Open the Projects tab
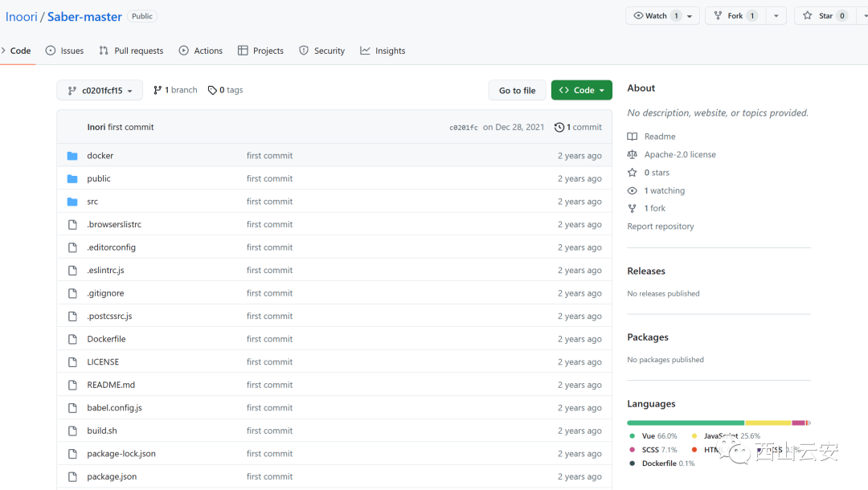The image size is (868, 490). click(x=260, y=51)
